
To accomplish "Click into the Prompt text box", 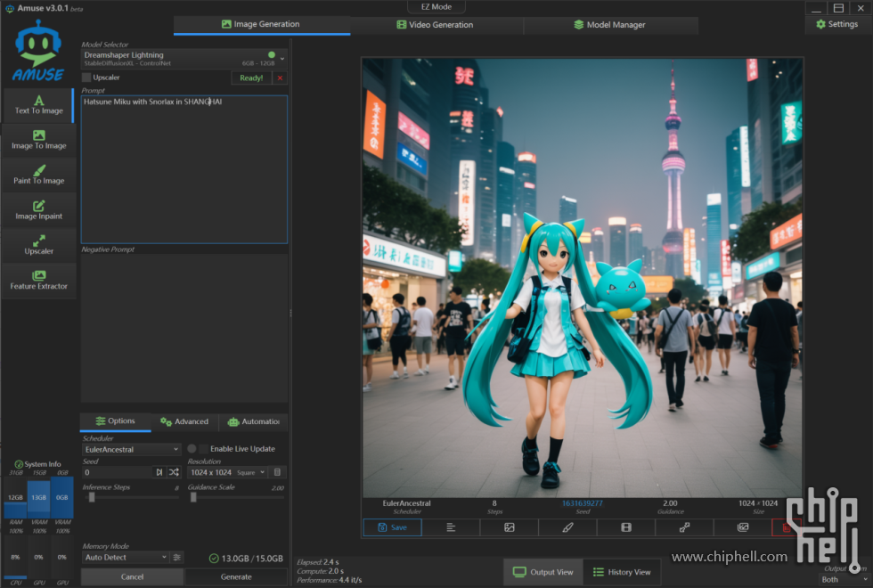I will pos(184,169).
